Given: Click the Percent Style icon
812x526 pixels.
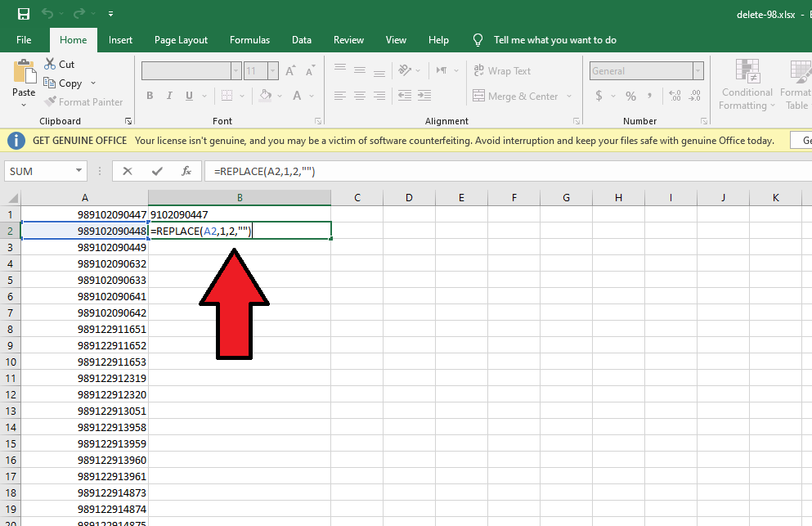Looking at the screenshot, I should coord(630,97).
